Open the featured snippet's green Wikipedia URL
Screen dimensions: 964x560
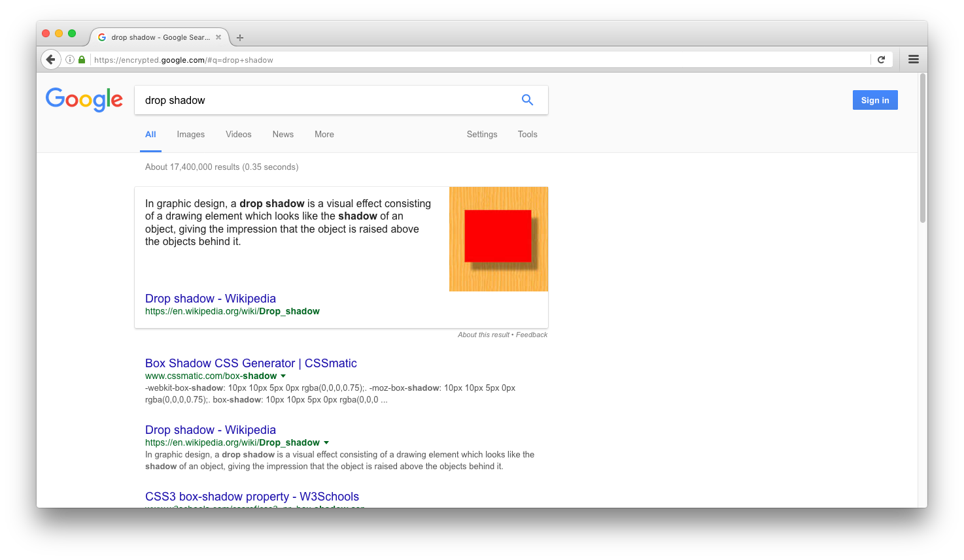(232, 312)
